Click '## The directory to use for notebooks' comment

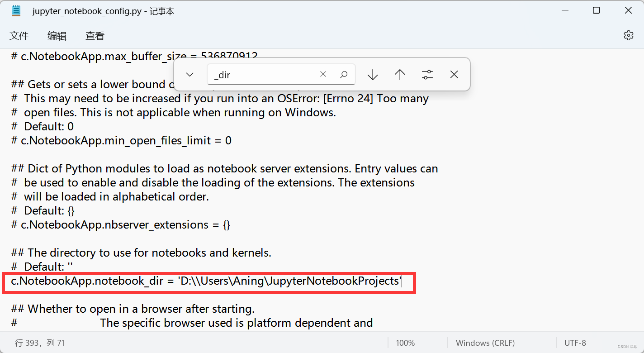point(141,253)
